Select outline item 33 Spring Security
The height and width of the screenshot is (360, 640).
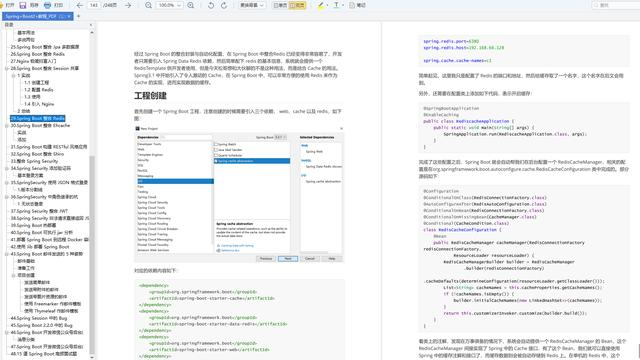click(34, 161)
